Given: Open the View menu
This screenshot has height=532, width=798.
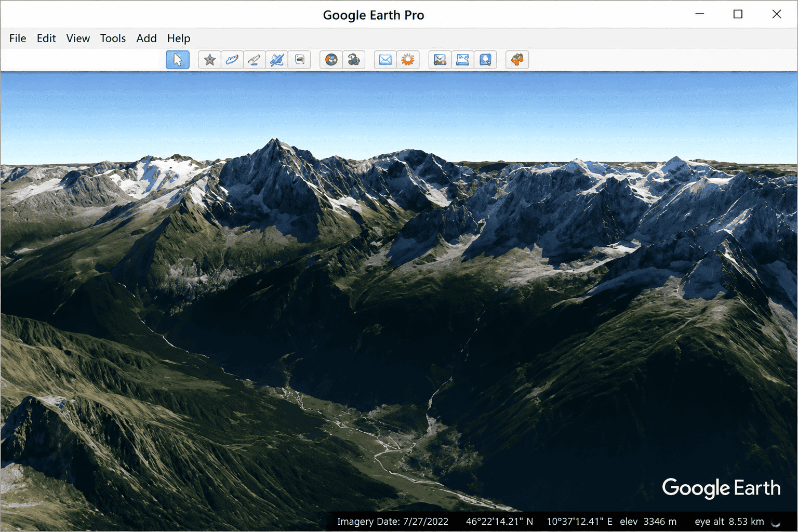Looking at the screenshot, I should 78,38.
